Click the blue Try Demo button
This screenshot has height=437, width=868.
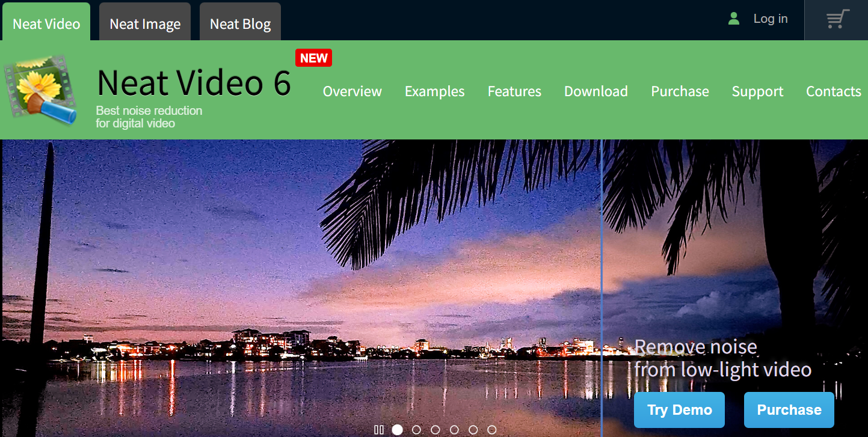click(x=679, y=410)
